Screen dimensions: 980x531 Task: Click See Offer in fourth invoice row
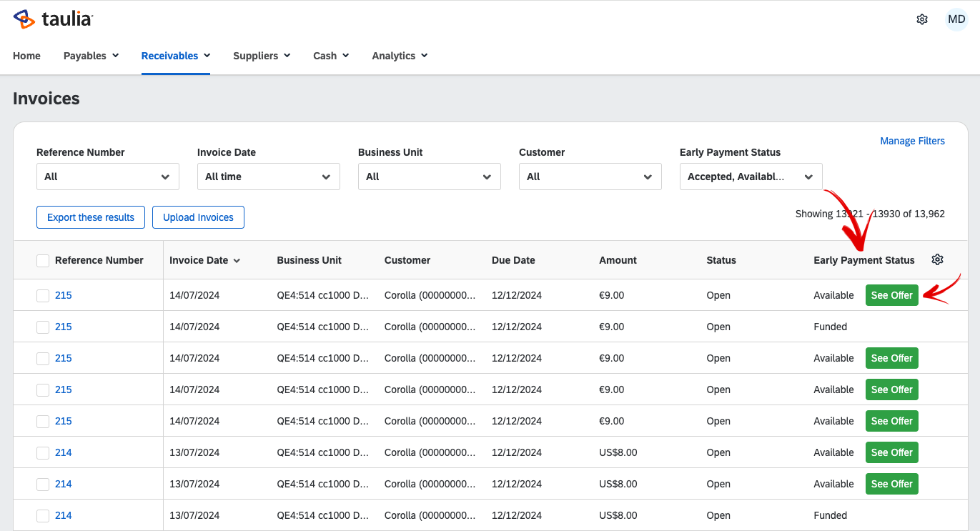pyautogui.click(x=891, y=389)
